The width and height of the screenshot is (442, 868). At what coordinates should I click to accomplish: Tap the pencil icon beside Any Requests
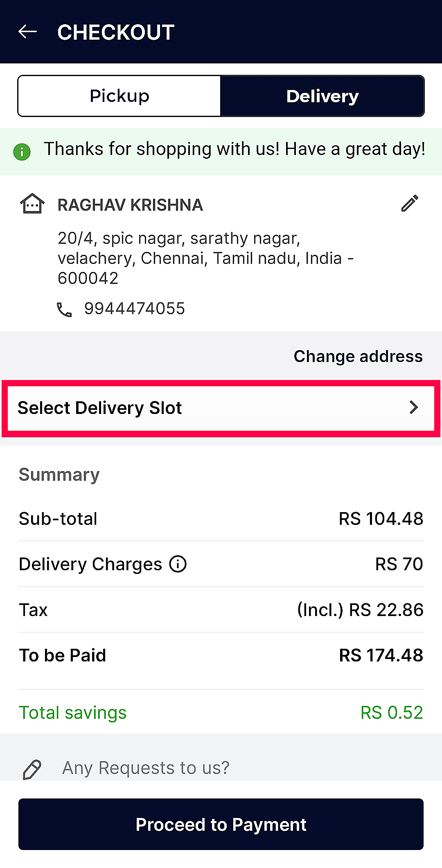coord(32,769)
